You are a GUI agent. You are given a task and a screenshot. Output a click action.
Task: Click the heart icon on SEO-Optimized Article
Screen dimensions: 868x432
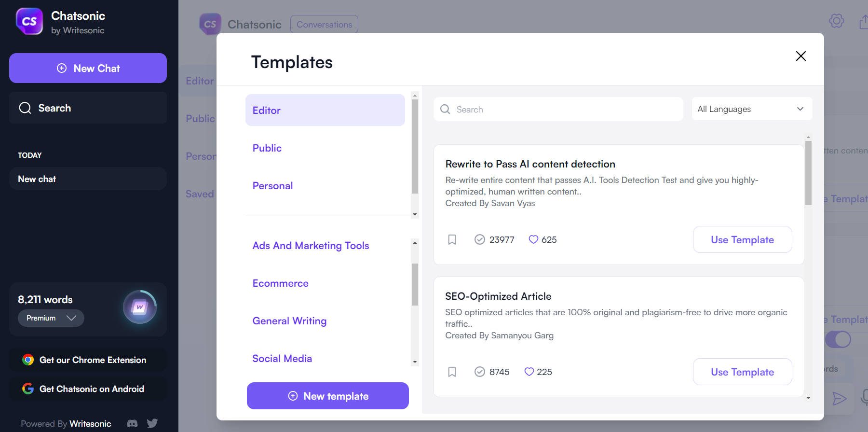click(529, 372)
